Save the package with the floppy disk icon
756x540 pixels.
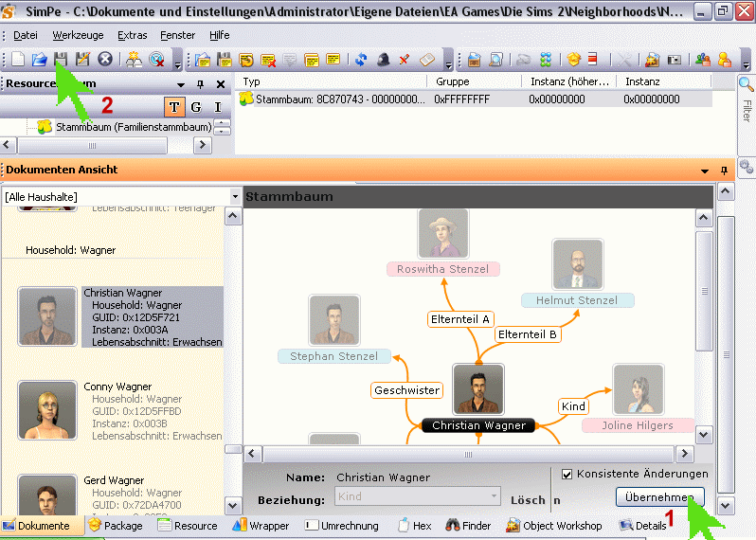point(62,60)
